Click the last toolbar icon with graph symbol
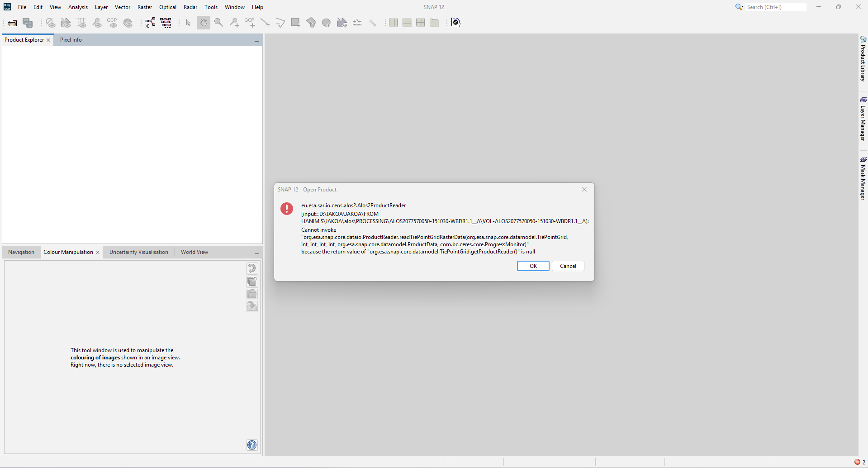868x468 pixels. (x=456, y=23)
